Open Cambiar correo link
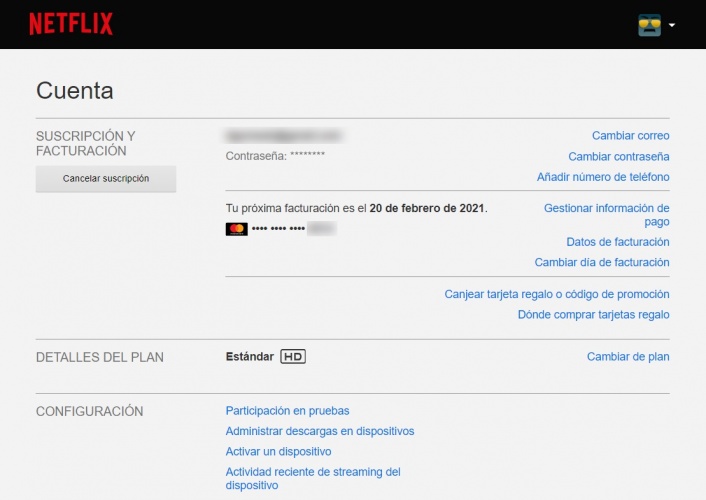Screen dimensions: 706x500 pos(630,136)
